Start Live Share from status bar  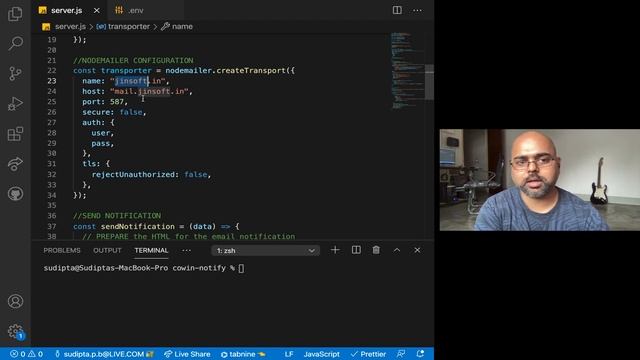click(187, 354)
